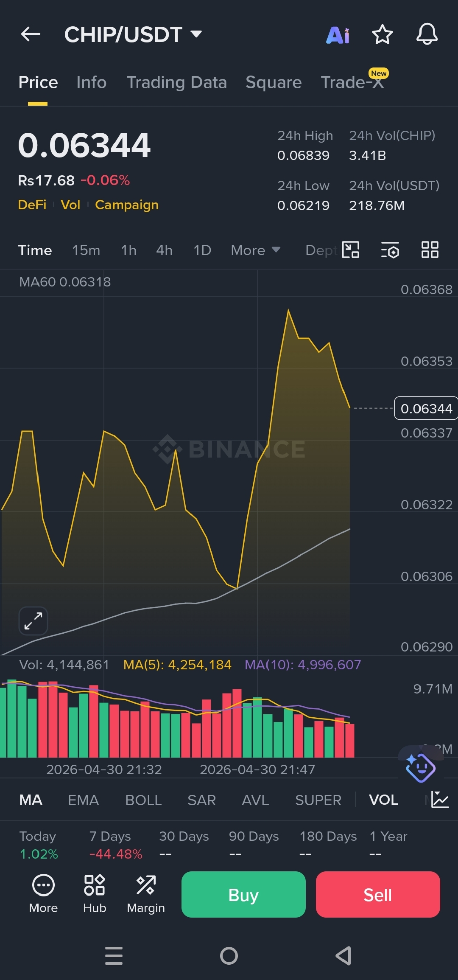
Task: Open the Hub icon
Action: 95,894
